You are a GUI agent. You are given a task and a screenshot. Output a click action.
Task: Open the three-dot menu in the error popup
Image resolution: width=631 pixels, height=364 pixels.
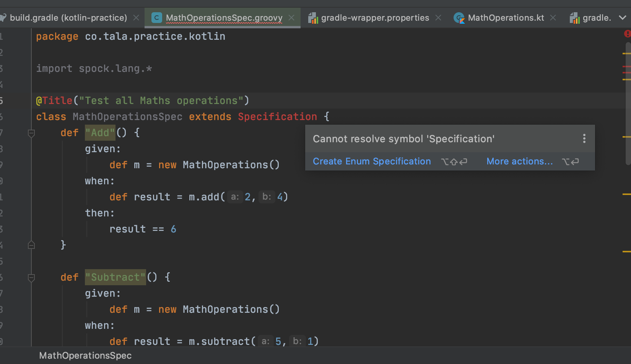pyautogui.click(x=584, y=138)
